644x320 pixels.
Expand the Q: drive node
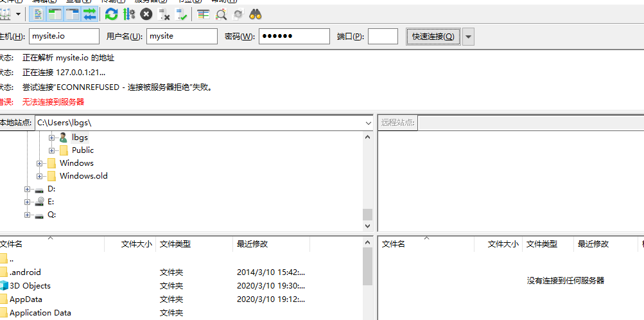coord(27,215)
